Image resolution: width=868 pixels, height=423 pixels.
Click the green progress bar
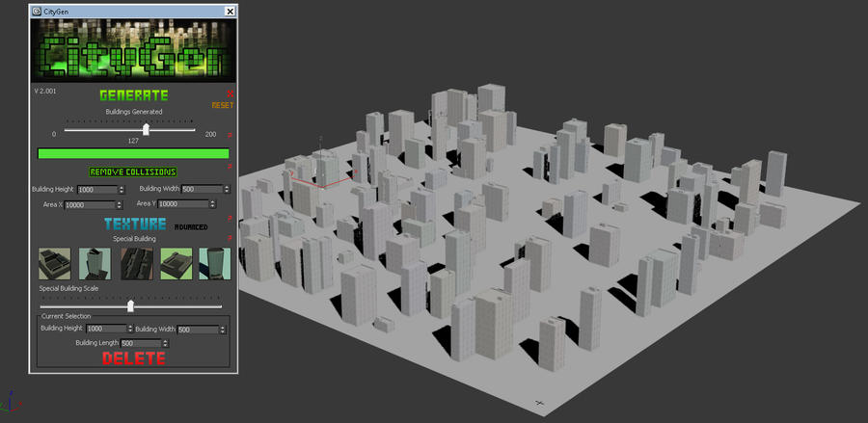pos(133,153)
